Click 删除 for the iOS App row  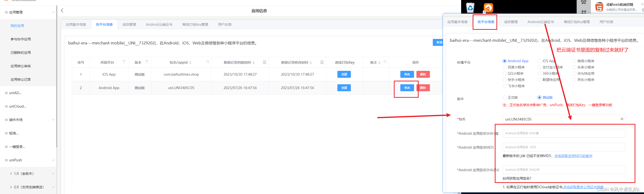tap(423, 74)
